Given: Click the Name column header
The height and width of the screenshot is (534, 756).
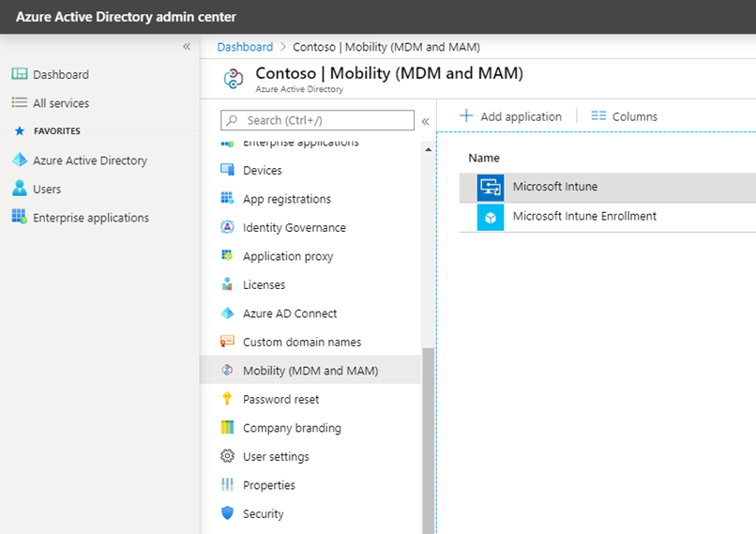Looking at the screenshot, I should 484,158.
